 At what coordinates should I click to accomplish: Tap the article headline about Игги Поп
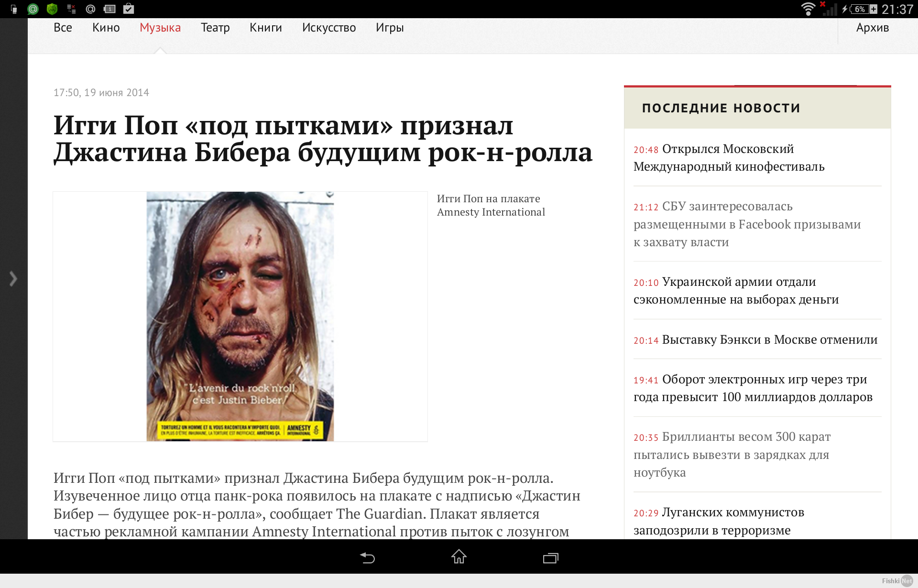coord(323,139)
